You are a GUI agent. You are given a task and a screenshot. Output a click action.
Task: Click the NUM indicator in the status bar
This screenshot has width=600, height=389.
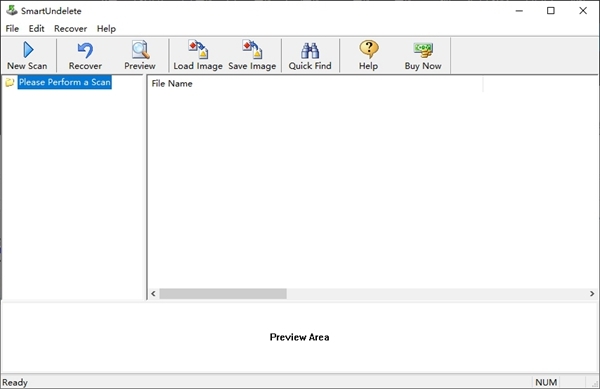(x=546, y=382)
